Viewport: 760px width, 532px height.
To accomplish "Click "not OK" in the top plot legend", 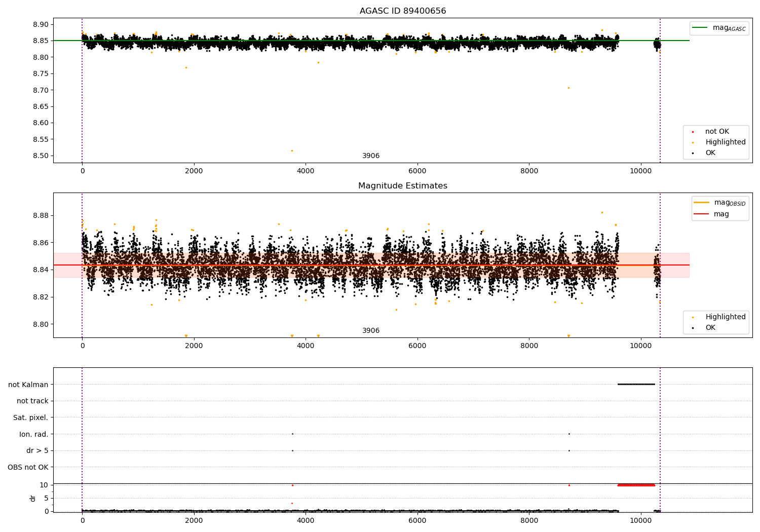I will (717, 132).
